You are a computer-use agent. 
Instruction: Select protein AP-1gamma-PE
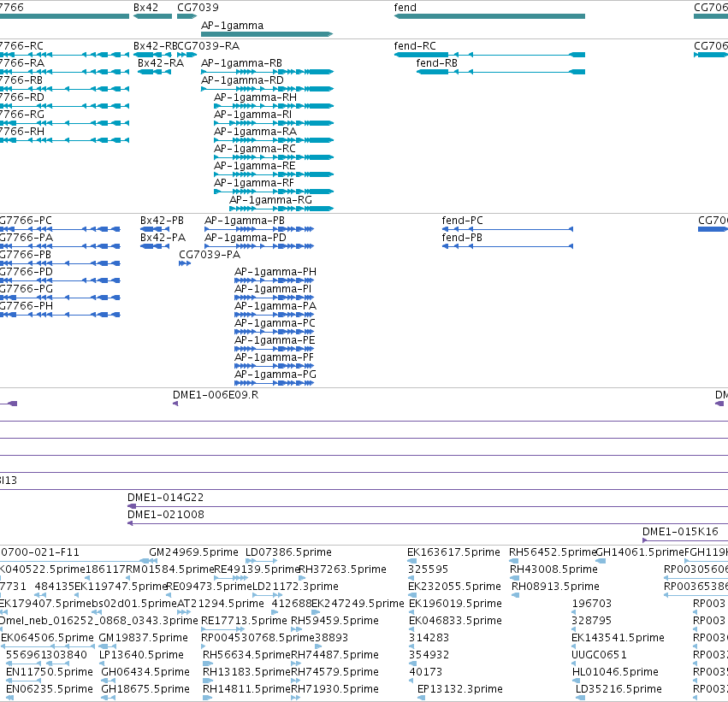(x=275, y=340)
